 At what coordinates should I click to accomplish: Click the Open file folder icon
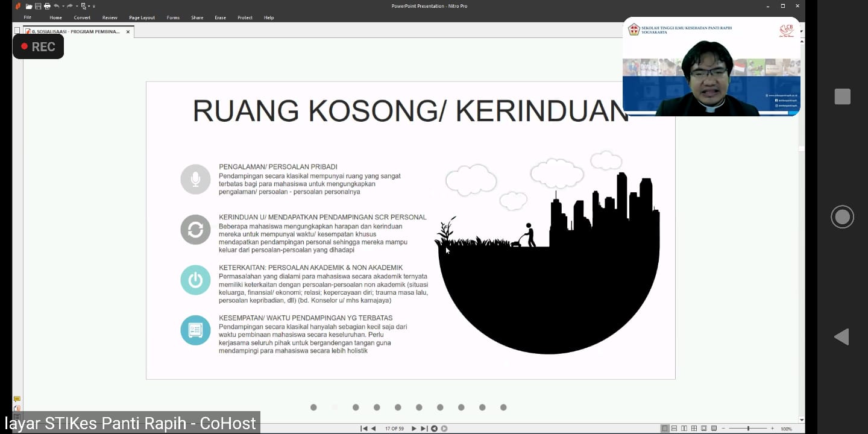pyautogui.click(x=28, y=6)
